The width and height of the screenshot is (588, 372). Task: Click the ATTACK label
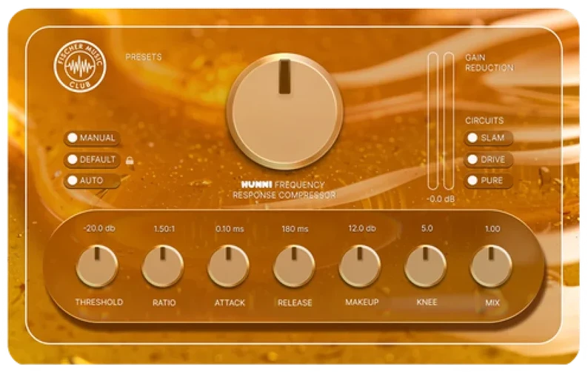pyautogui.click(x=230, y=302)
